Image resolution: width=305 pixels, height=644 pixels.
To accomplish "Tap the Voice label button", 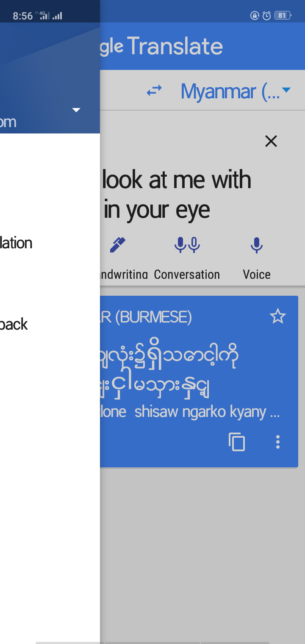I will [256, 274].
